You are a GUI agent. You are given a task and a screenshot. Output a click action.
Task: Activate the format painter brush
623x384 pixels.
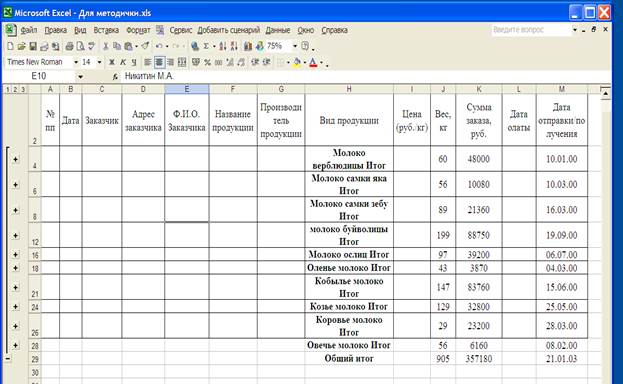coord(145,46)
